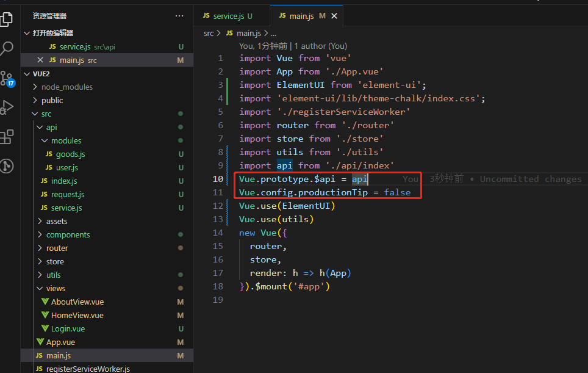Close main.js in open editors list

click(x=40, y=60)
